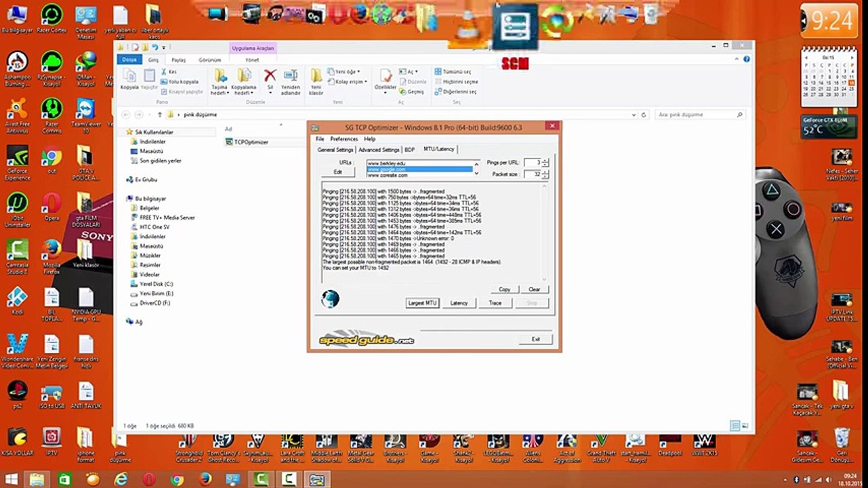The height and width of the screenshot is (488, 868).
Task: Switch to the BDP tab
Action: 410,150
